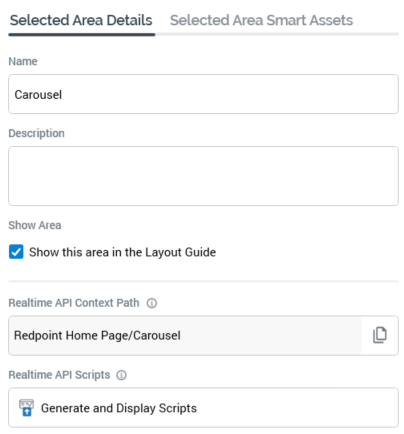Toggle the Show Area checkbox
Viewport: 404px width, 434px height.
pyautogui.click(x=16, y=252)
